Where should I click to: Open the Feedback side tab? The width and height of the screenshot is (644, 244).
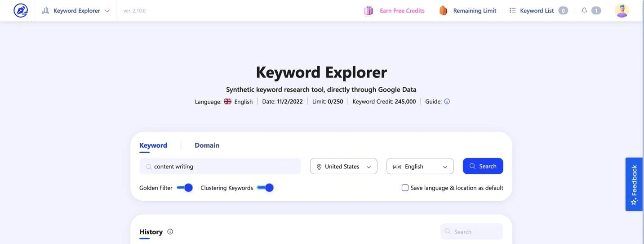click(634, 184)
